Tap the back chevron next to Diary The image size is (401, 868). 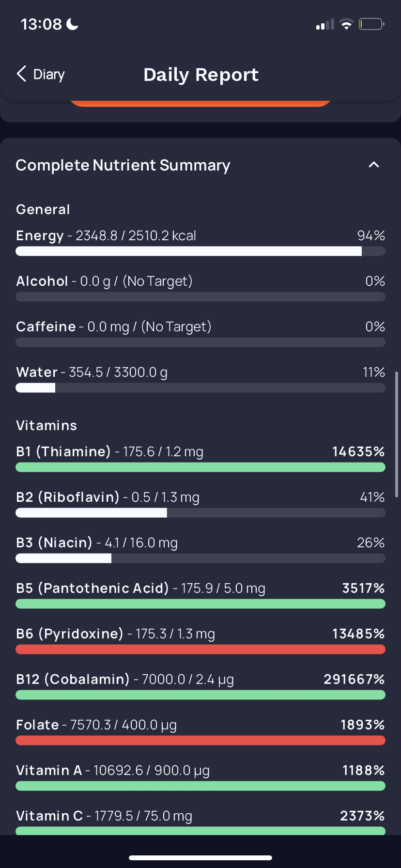[x=21, y=74]
